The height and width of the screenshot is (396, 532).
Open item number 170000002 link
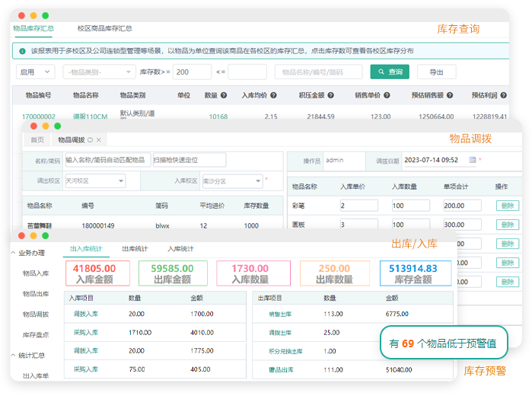(39, 117)
